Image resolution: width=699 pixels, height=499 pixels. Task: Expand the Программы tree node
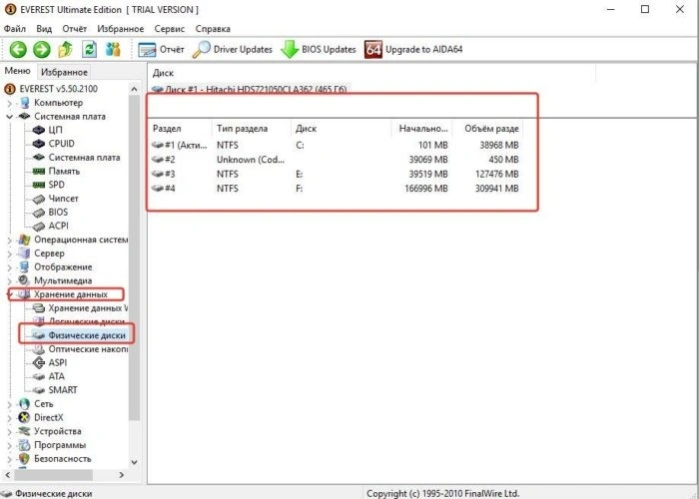[9, 445]
